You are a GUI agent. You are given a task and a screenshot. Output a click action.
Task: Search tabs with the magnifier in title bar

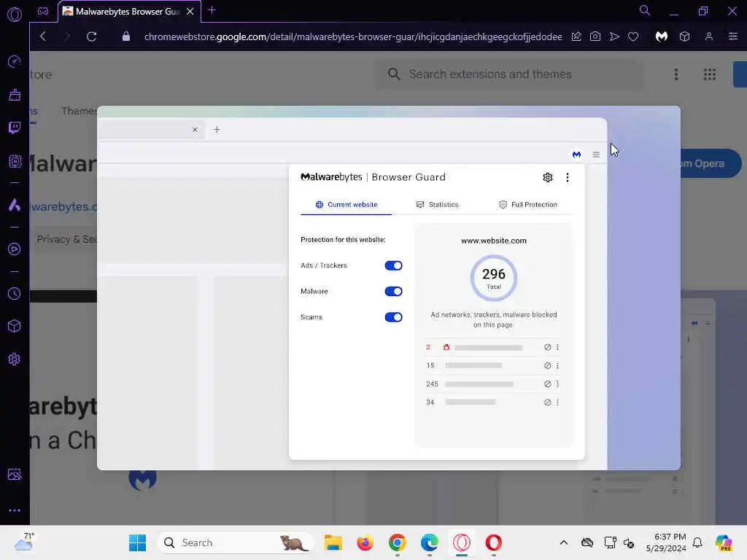pos(645,10)
